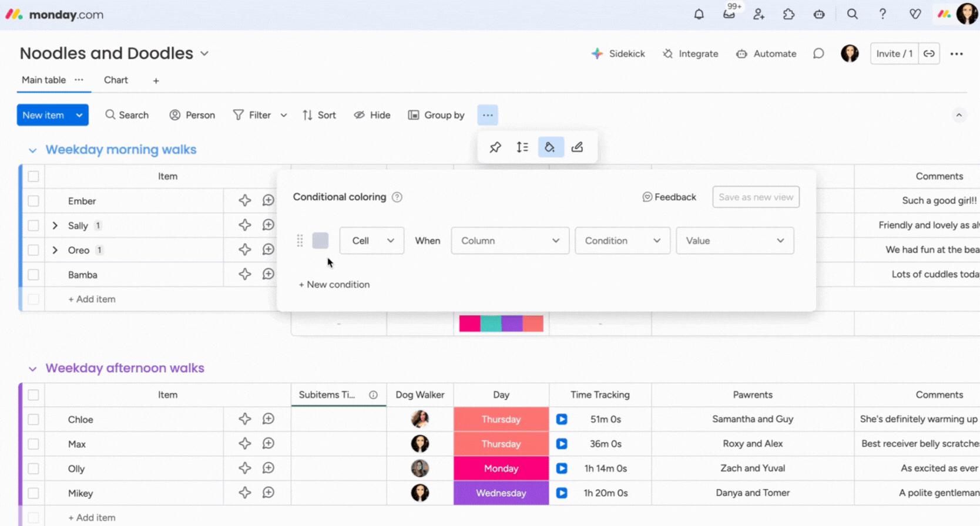The height and width of the screenshot is (526, 980).
Task: Add a new condition
Action: tap(334, 284)
